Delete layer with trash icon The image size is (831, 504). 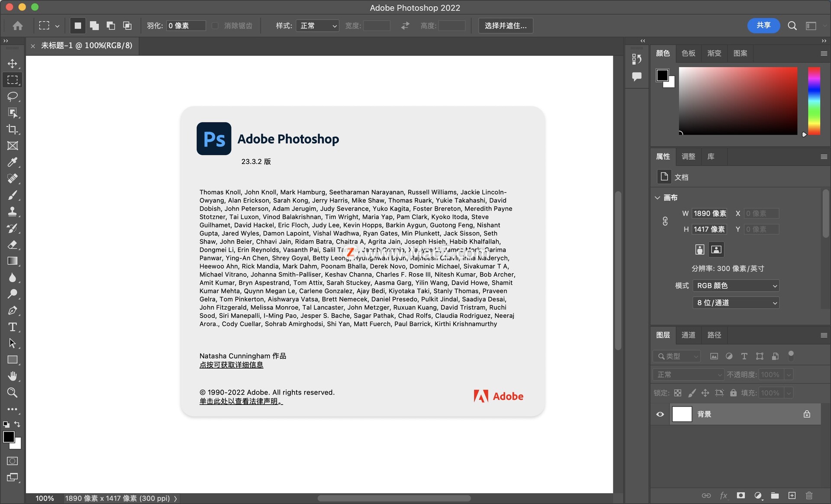tap(809, 495)
